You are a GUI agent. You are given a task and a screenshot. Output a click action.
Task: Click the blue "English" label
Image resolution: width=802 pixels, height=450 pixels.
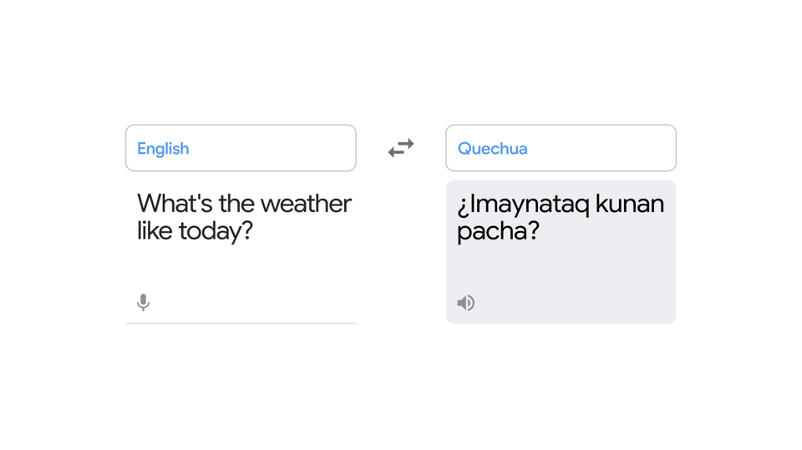(x=163, y=149)
